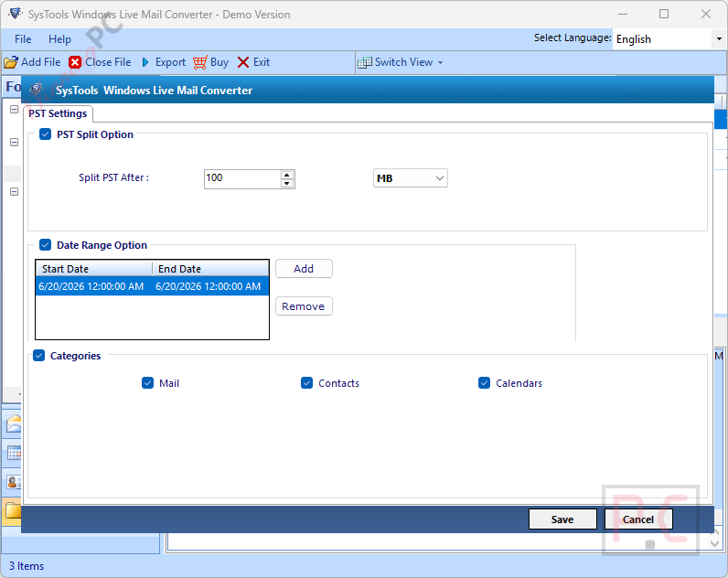Collapse the first folder tree node
Image resolution: width=728 pixels, height=578 pixels.
tap(15, 109)
